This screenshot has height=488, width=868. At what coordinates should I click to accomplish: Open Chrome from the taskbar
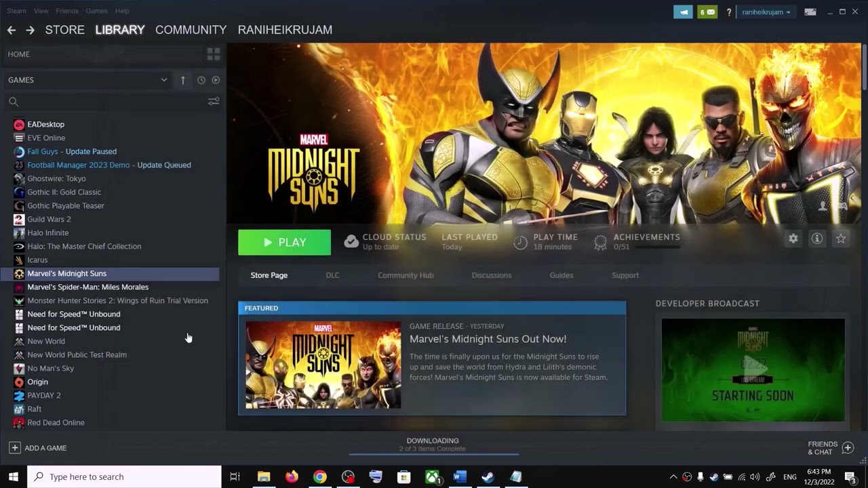319,477
